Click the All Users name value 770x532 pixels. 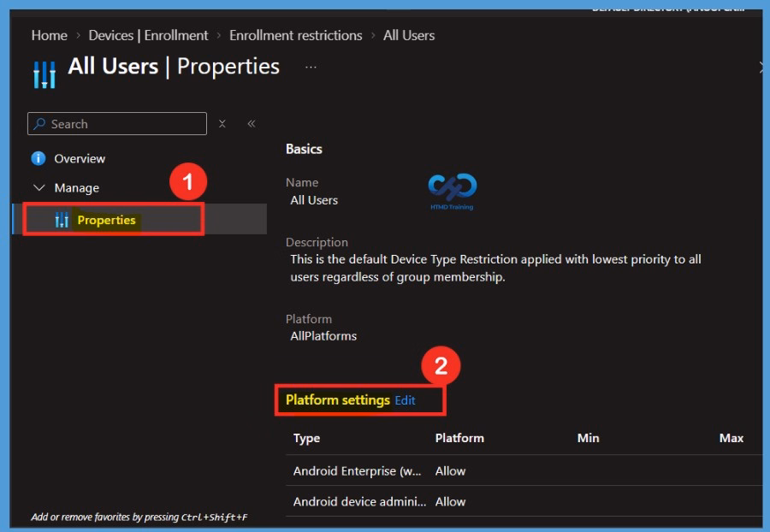[x=314, y=200]
